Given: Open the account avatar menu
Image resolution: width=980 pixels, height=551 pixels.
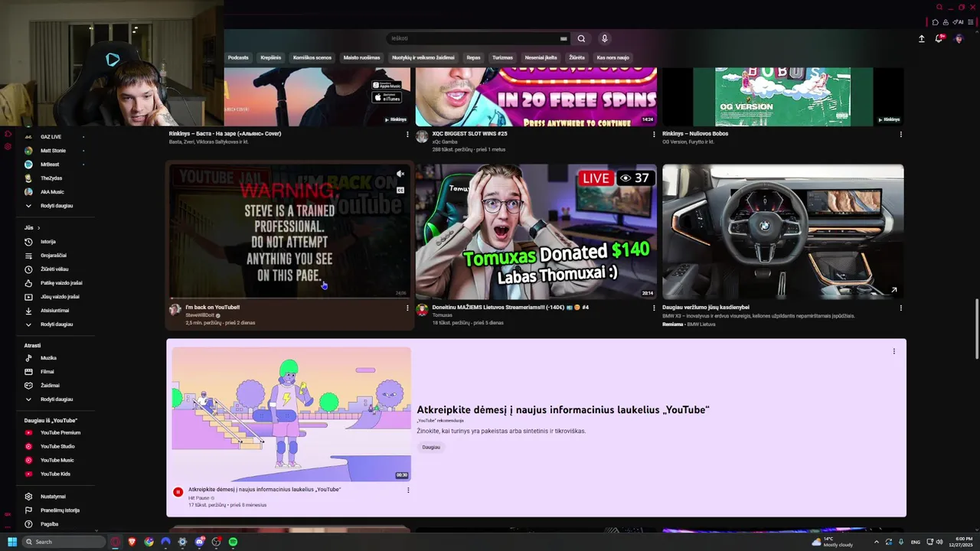Looking at the screenshot, I should 959,38.
